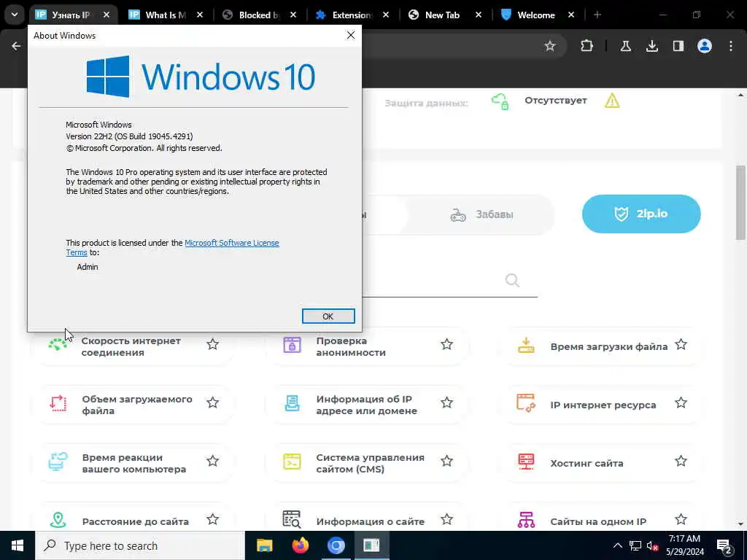Open the browser profile avatar
Screen dimensions: 747x560
(705, 46)
